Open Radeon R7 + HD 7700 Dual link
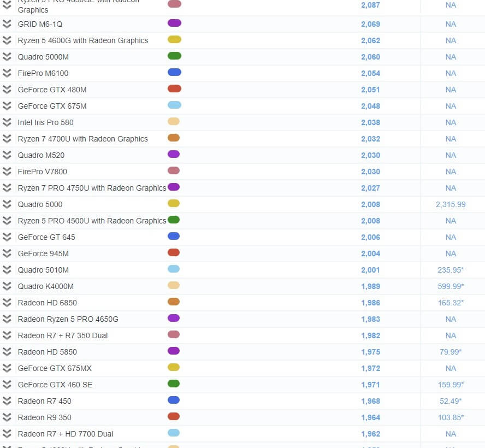The image size is (485, 448). point(66,434)
